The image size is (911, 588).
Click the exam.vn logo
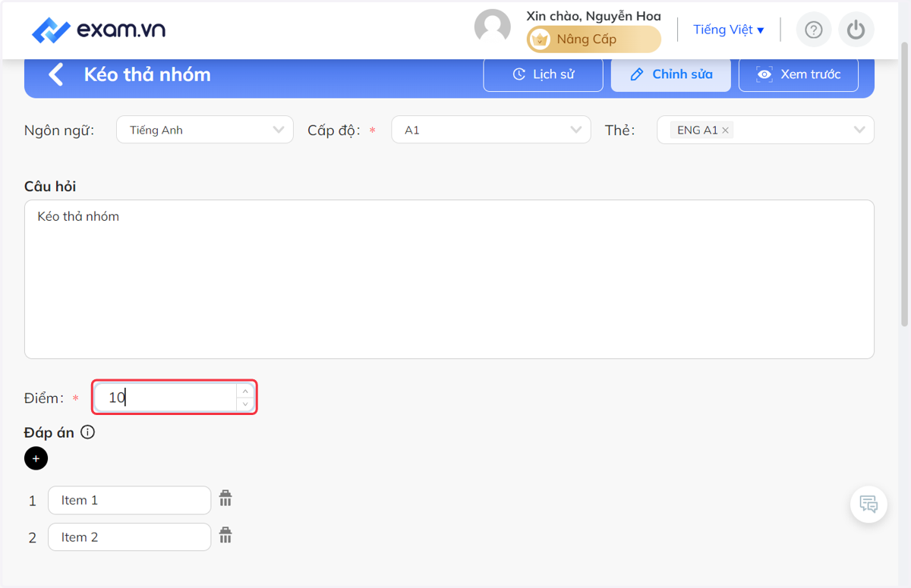[98, 30]
